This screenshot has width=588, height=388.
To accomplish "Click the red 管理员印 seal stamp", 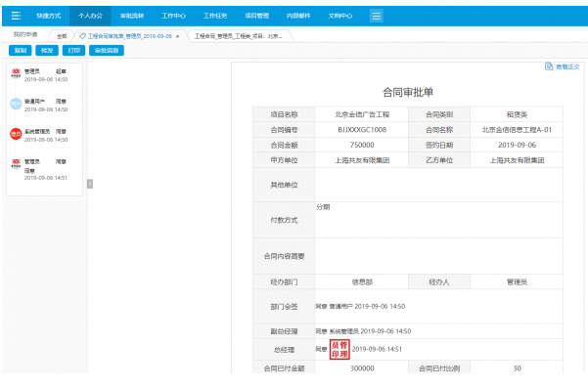I will pos(339,350).
